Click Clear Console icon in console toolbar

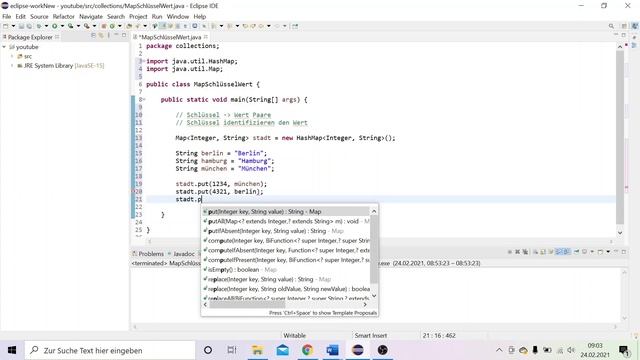click(x=535, y=252)
